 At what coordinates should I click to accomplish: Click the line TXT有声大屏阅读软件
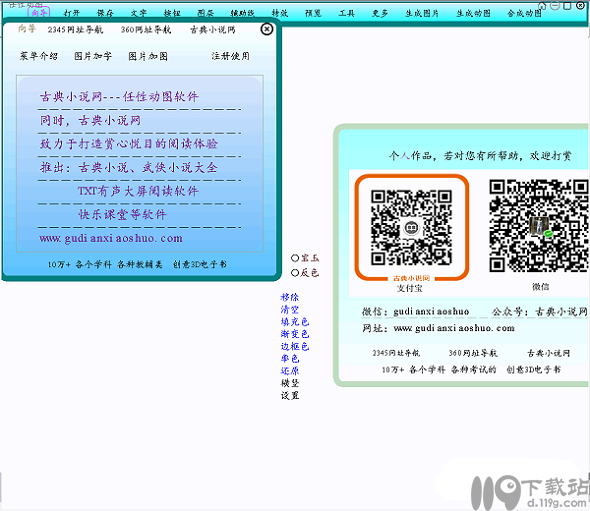coord(138,191)
